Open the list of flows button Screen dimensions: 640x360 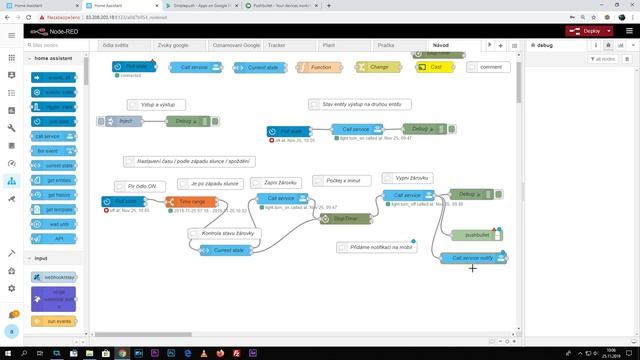point(514,46)
